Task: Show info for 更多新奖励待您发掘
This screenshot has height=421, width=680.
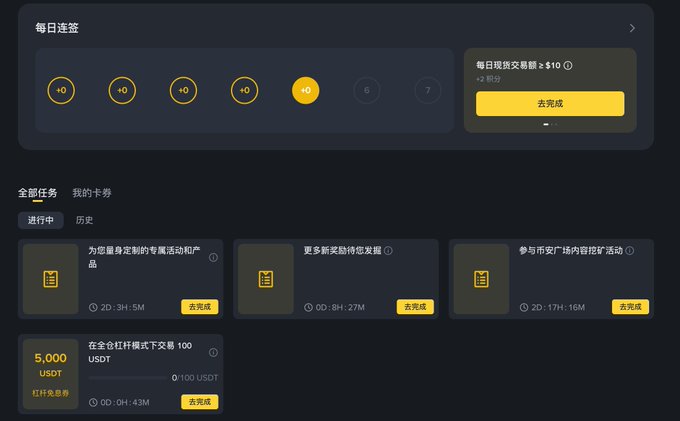Action: [388, 251]
